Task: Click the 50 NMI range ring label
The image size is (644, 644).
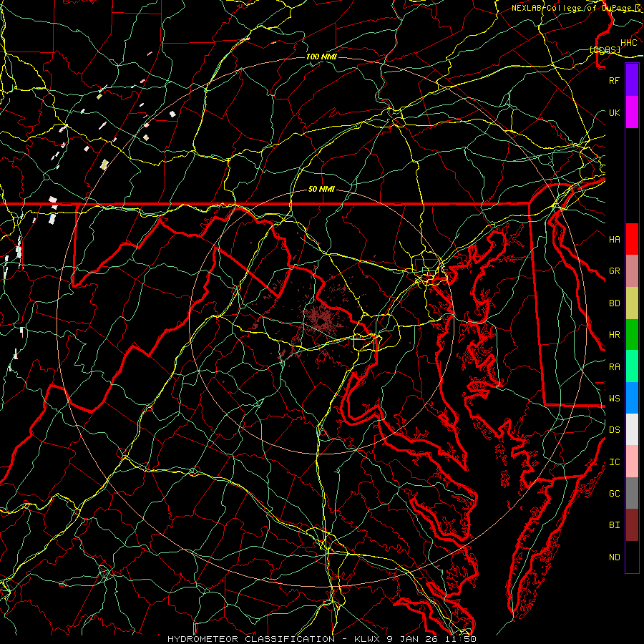Action: pos(321,189)
